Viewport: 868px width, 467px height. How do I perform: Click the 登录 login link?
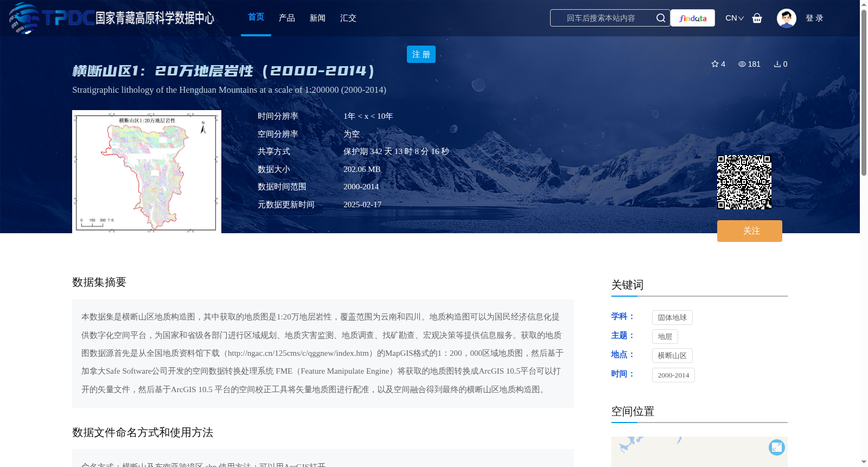click(814, 18)
